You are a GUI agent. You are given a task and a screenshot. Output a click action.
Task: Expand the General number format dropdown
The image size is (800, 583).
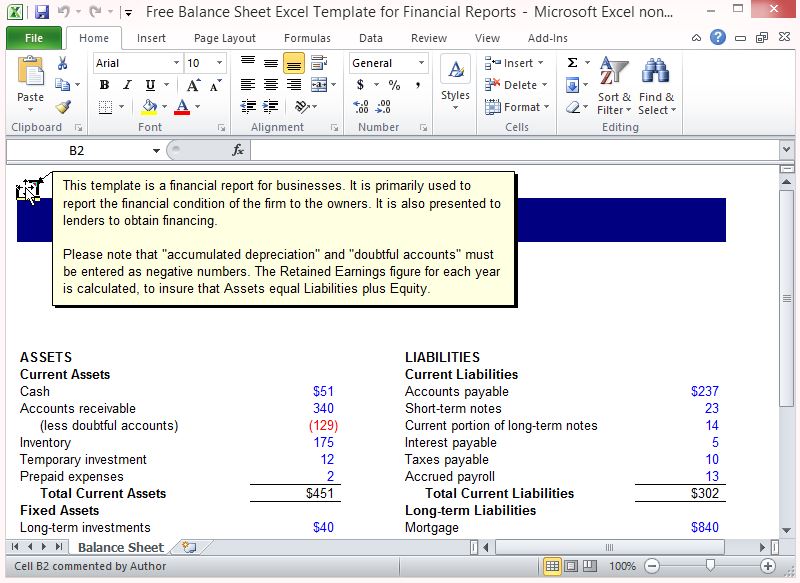point(421,63)
